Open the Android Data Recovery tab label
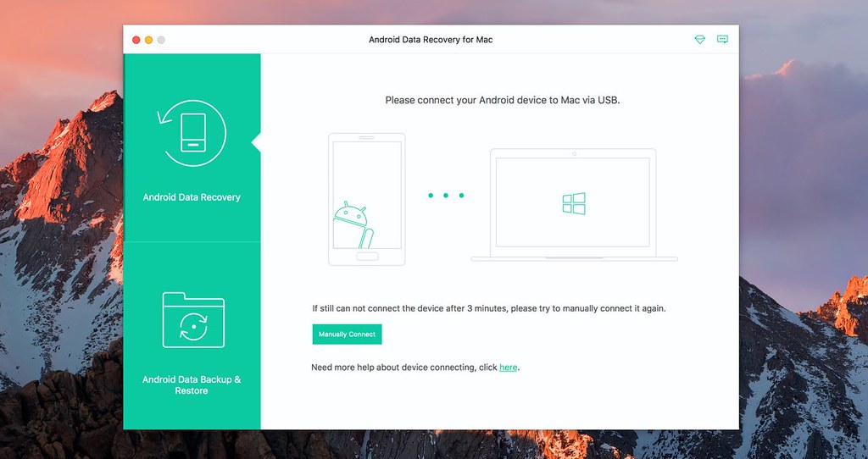 pyautogui.click(x=192, y=197)
